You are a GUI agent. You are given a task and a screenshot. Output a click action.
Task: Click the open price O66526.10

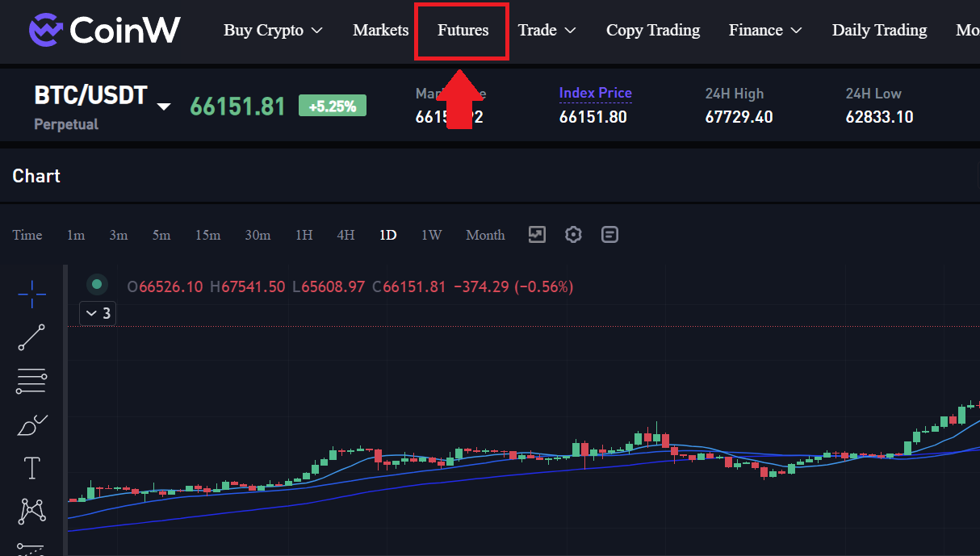165,286
